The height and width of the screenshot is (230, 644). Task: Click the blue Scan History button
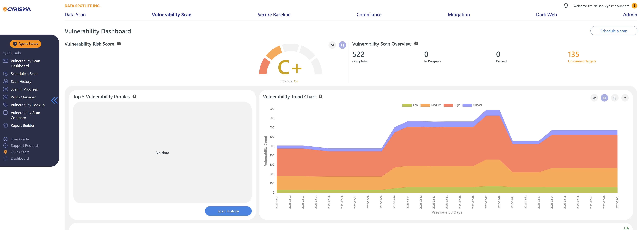pyautogui.click(x=228, y=211)
